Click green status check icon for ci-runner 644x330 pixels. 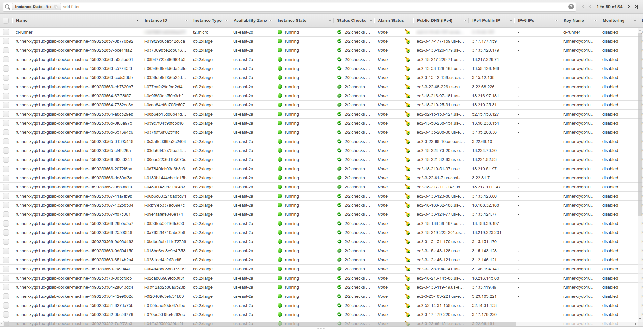(x=339, y=32)
